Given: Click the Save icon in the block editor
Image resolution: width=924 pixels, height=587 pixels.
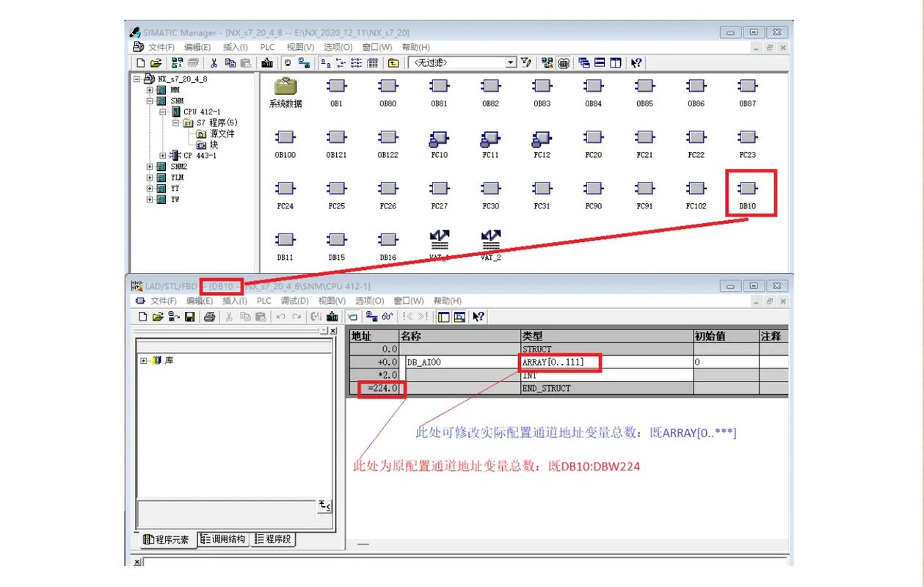Looking at the screenshot, I should [x=189, y=316].
